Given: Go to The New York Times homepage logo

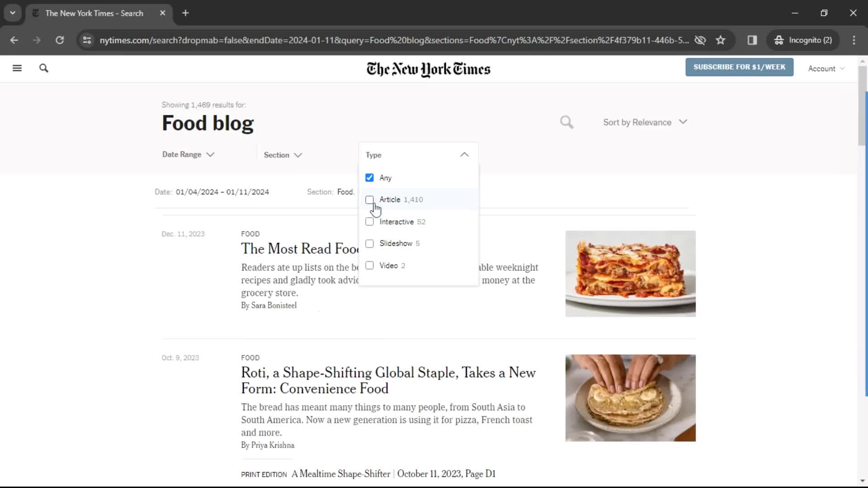Looking at the screenshot, I should (428, 69).
